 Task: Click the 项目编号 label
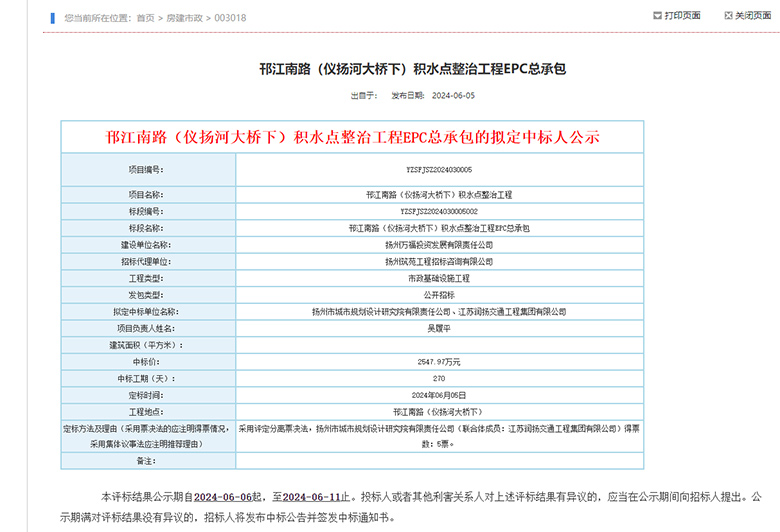(x=146, y=170)
